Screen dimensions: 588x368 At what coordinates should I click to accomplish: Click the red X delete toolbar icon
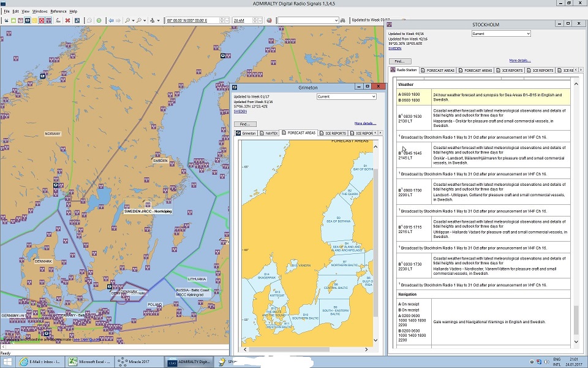[67, 21]
